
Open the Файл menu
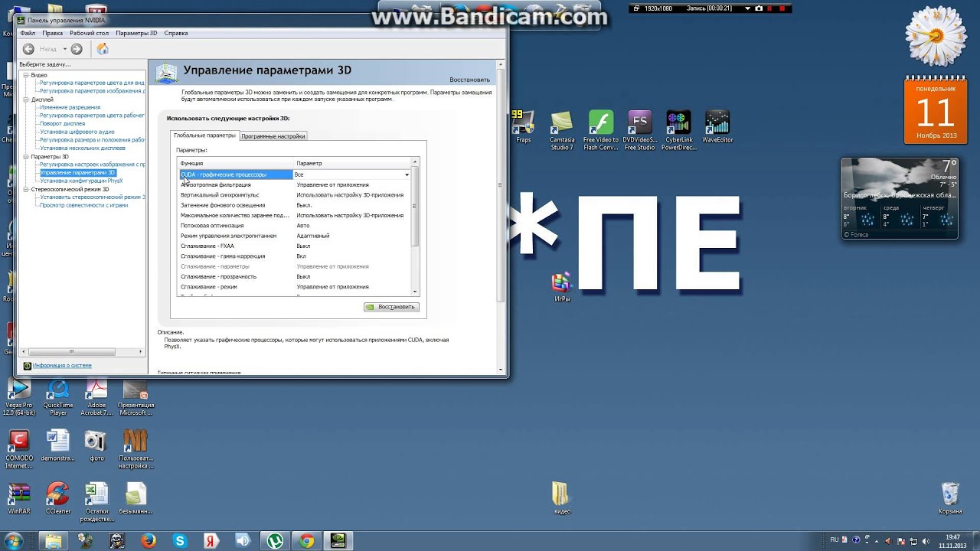[x=28, y=33]
